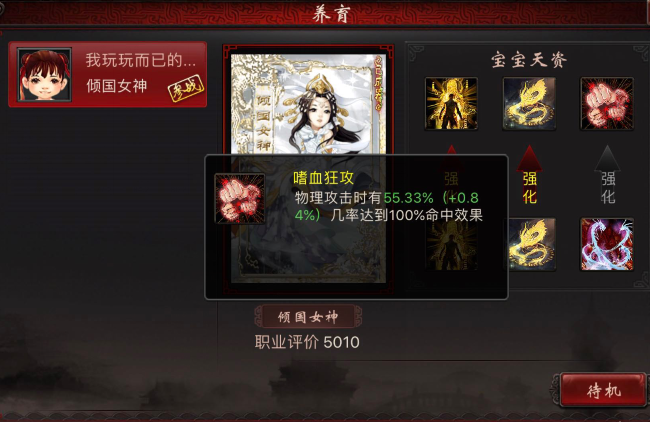Click the girl avatar portrait
This screenshot has width=650, height=422.
pos(44,75)
